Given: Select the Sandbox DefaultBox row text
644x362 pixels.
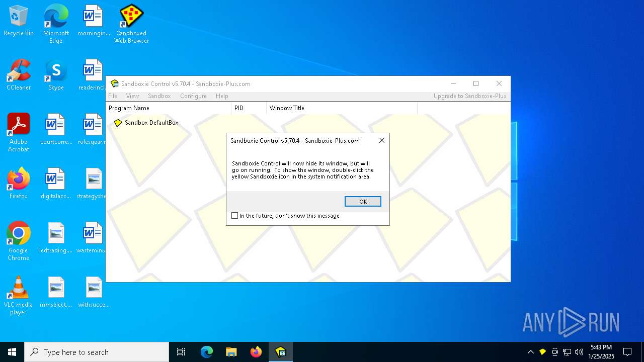Looking at the screenshot, I should pos(151,123).
